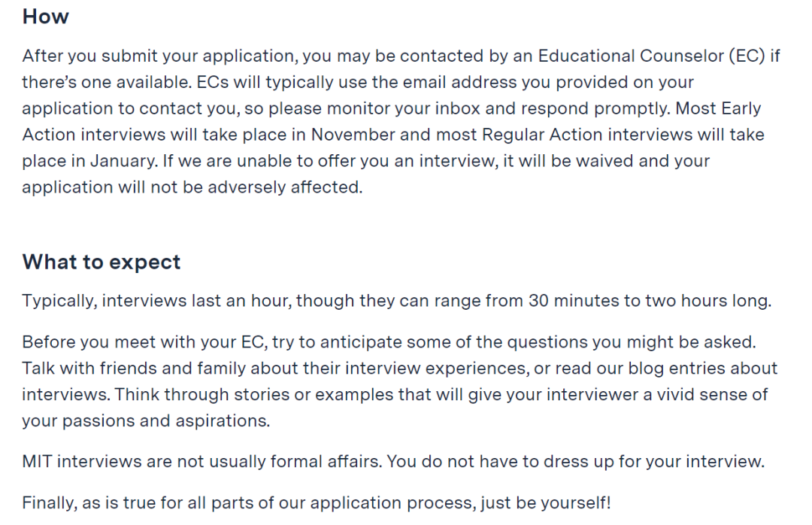Click the phrase "monitor your inbox"

tap(420, 108)
